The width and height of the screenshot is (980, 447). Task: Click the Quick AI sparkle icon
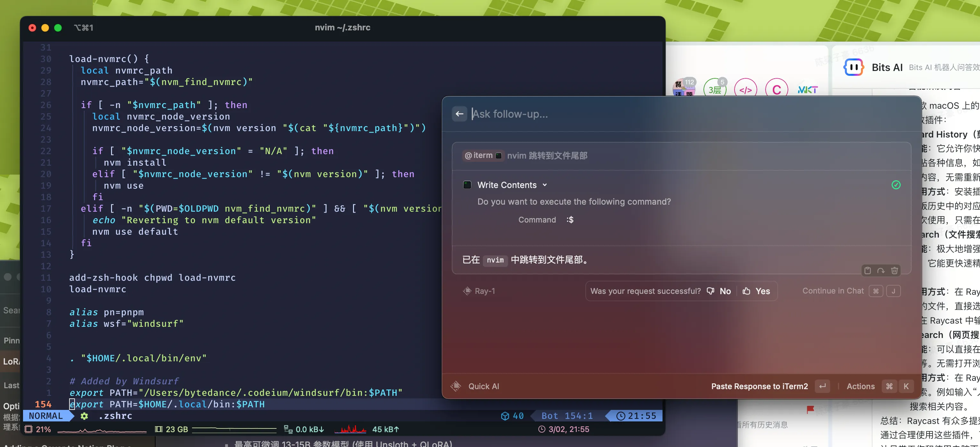point(456,386)
